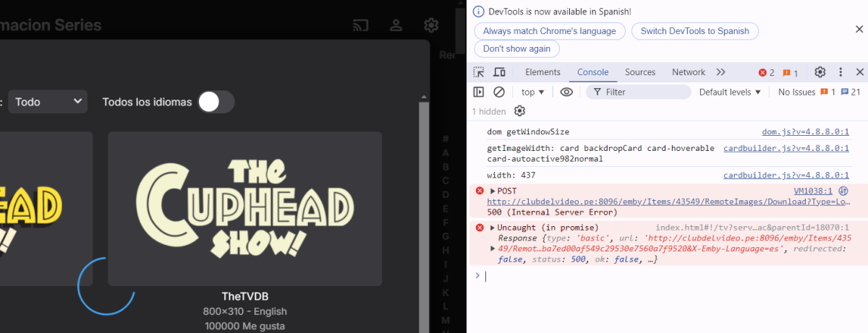The image size is (868, 333).
Task: Click '100000 Me gusta' text
Action: coord(245,326)
